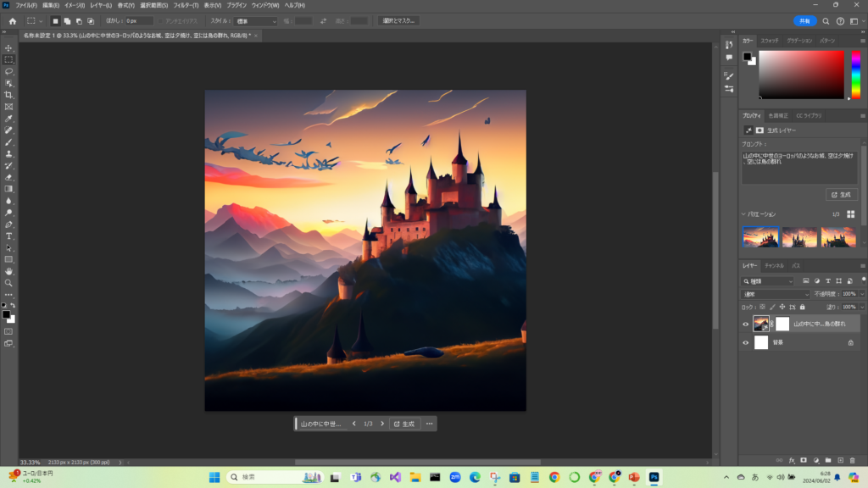Open the フィルター menu

pos(186,5)
